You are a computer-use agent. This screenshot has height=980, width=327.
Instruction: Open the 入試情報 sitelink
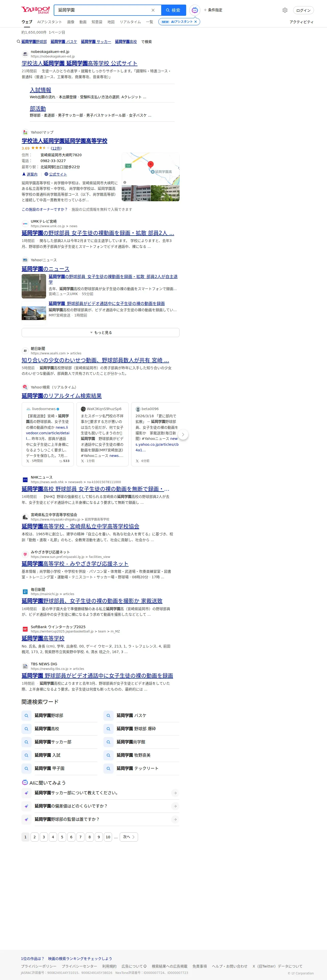click(x=40, y=90)
